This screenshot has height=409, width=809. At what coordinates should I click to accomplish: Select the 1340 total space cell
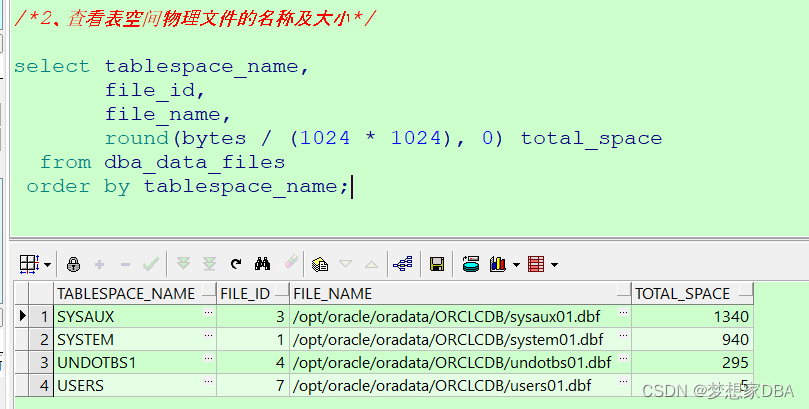[692, 316]
